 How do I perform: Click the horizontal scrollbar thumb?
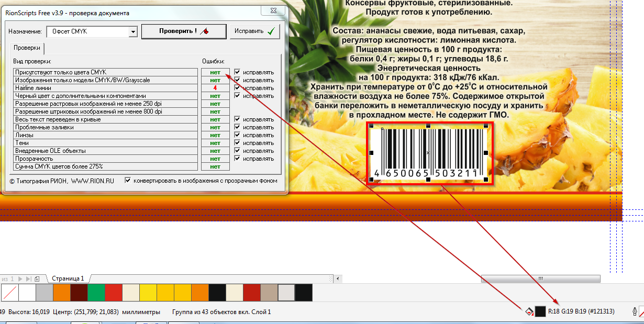pyautogui.click(x=541, y=278)
